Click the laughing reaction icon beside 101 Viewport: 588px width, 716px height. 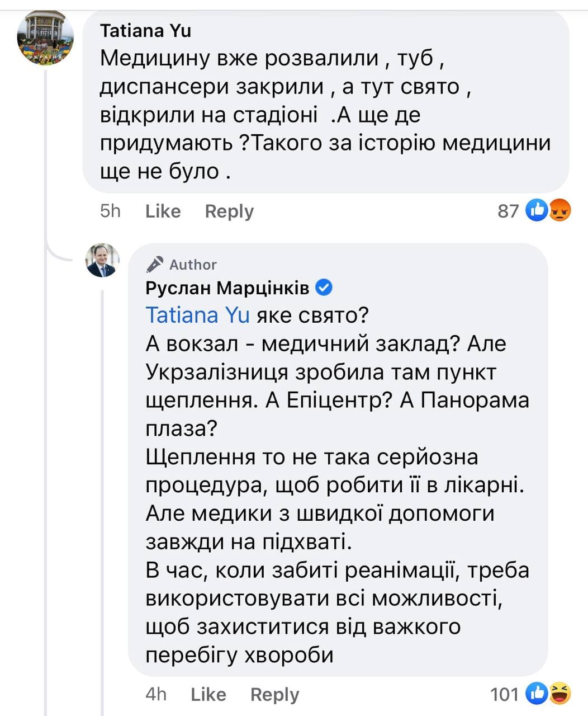tap(559, 694)
